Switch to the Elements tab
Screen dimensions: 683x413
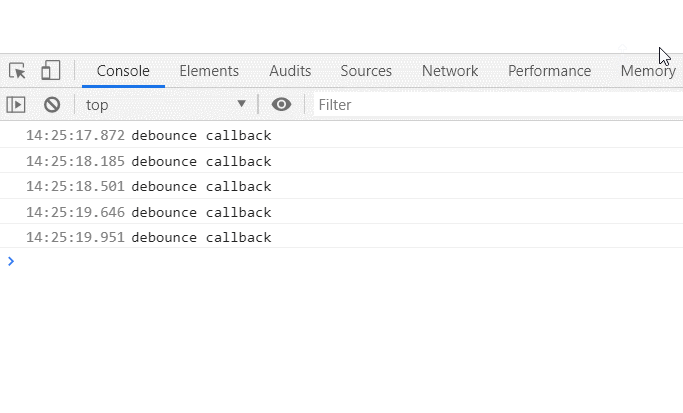click(209, 71)
